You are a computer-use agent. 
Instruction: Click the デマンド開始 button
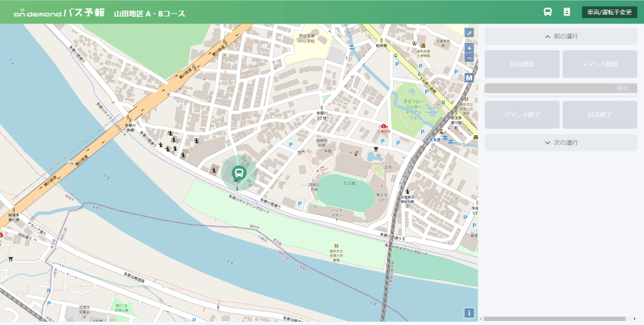tap(600, 64)
